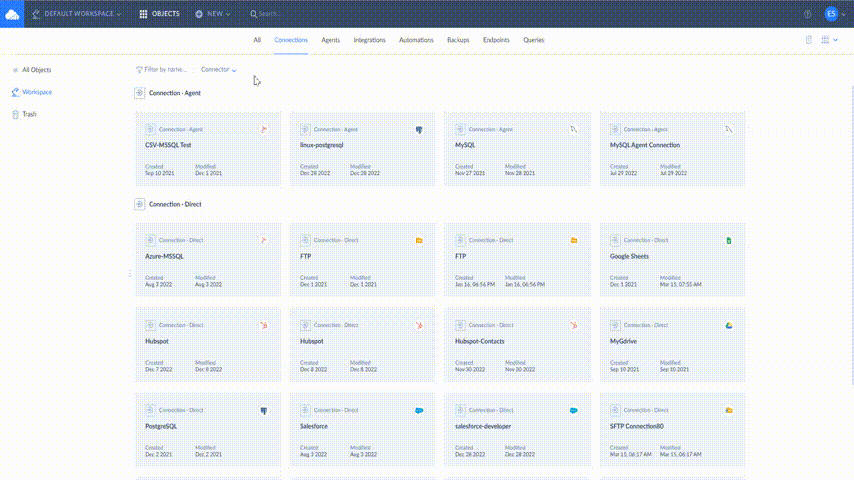Click the PostgreSQL elephant icon on the linux-postgresql card
This screenshot has height=480, width=854.
click(x=419, y=130)
